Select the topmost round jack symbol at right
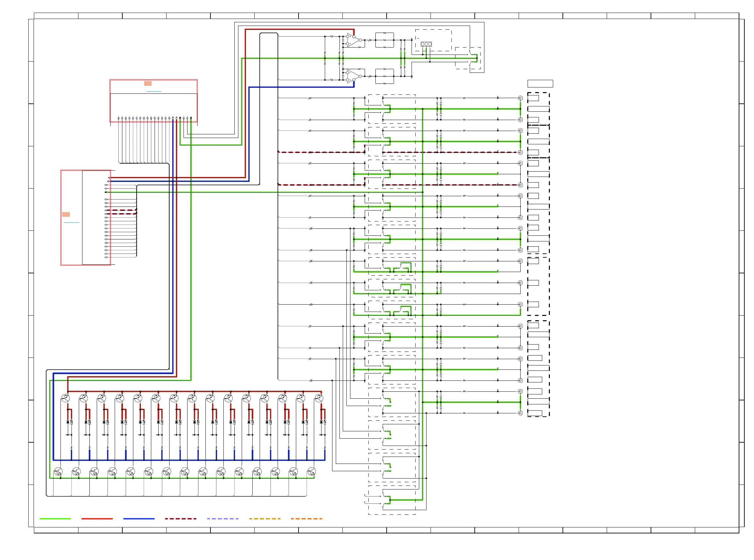The width and height of the screenshot is (754, 560). click(520, 98)
